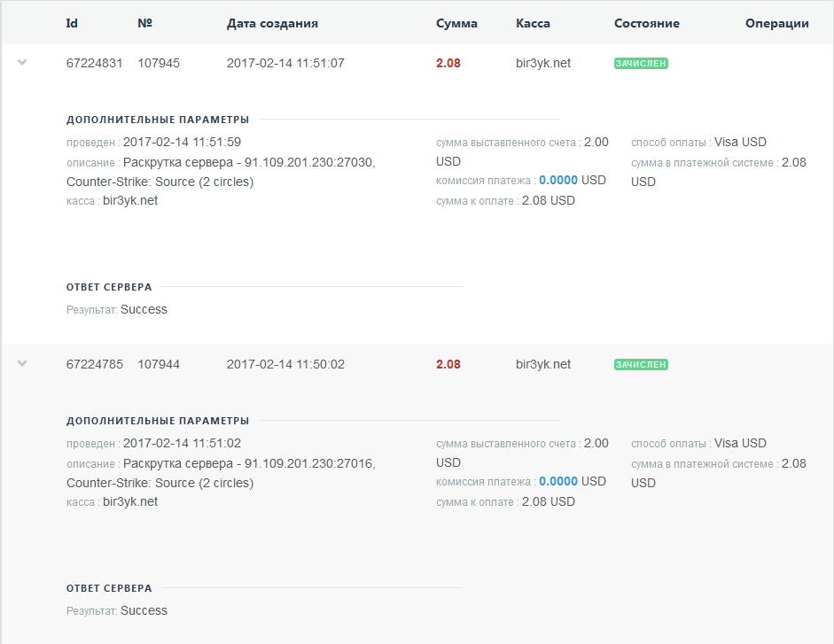The image size is (834, 644).
Task: Click the red 2.08 sum in row 107945
Action: (x=448, y=63)
